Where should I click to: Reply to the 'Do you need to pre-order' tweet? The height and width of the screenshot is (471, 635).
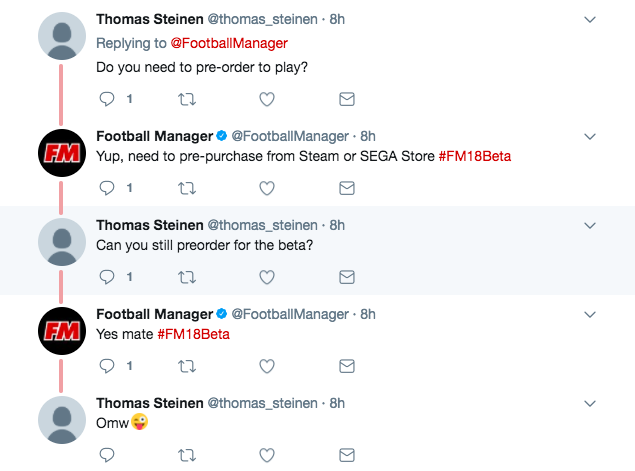tap(107, 99)
